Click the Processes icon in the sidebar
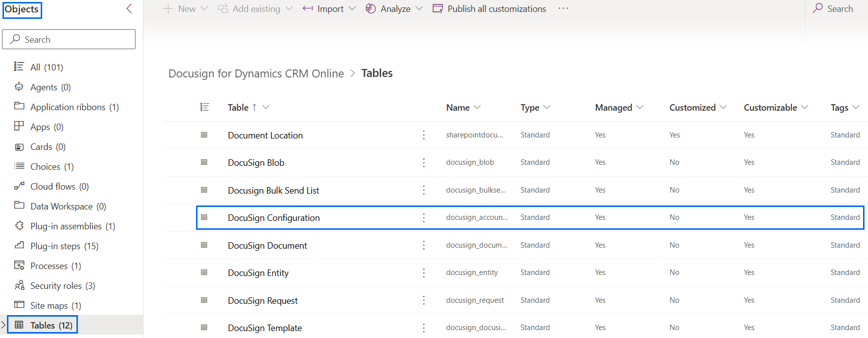 19,265
